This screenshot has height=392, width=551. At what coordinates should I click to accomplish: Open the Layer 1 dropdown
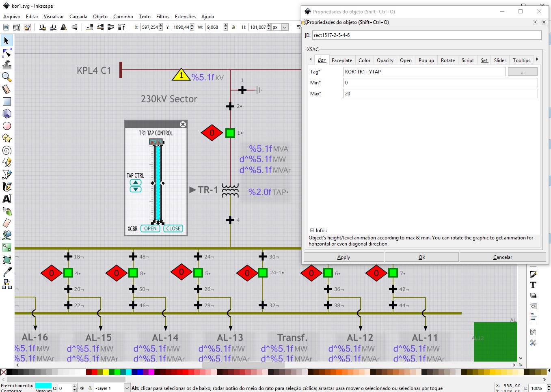[127, 388]
